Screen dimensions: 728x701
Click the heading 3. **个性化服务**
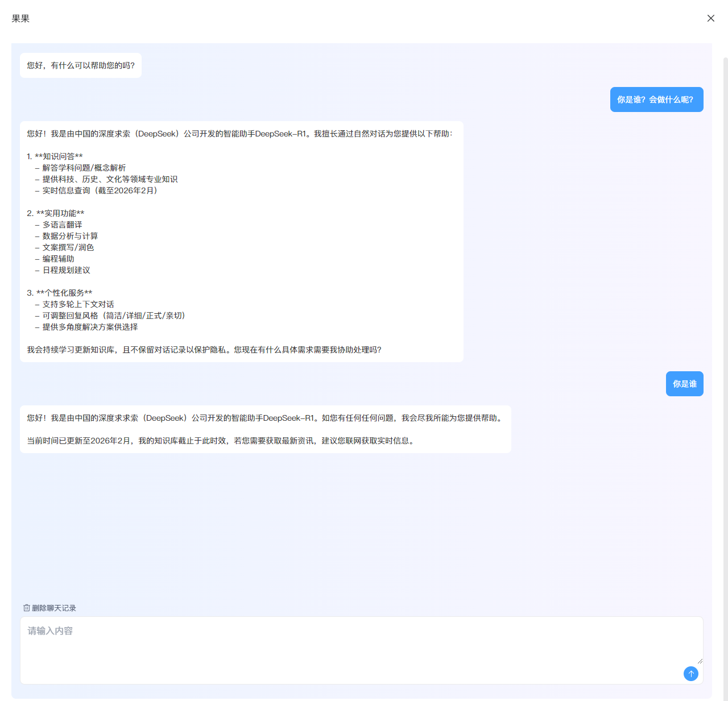pyautogui.click(x=60, y=293)
